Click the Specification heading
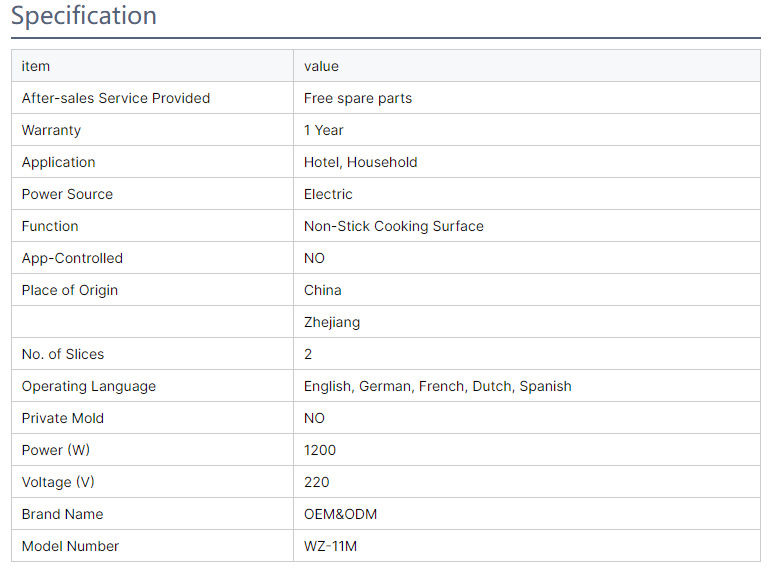 (x=84, y=17)
